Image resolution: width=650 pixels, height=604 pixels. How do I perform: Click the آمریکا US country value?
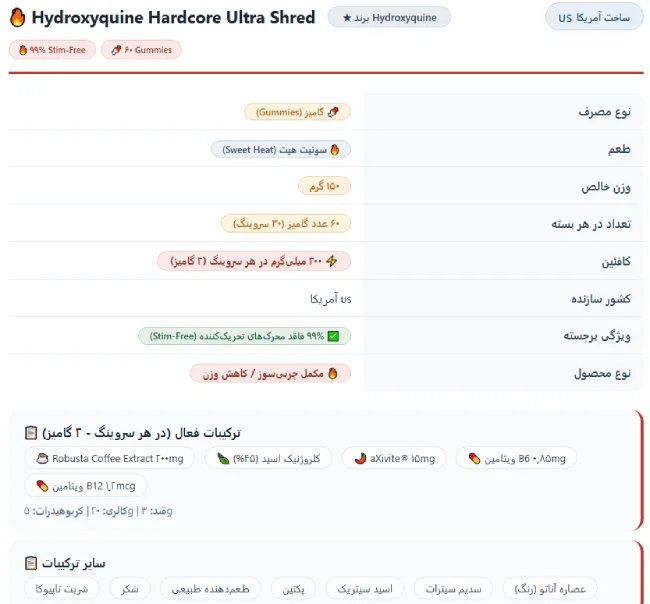coord(330,299)
